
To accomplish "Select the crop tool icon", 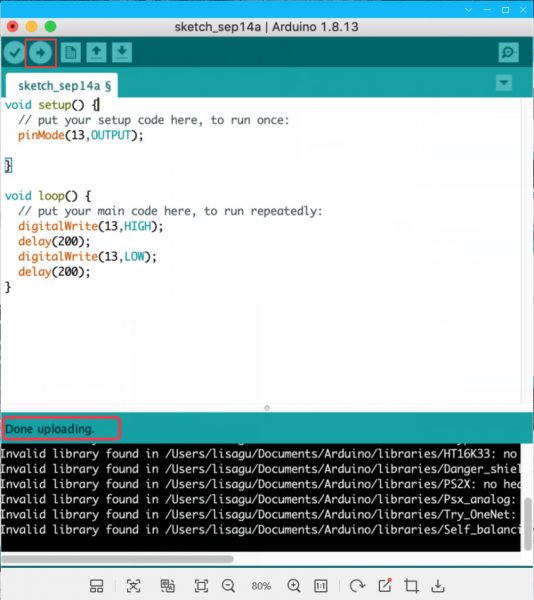I will [x=411, y=586].
